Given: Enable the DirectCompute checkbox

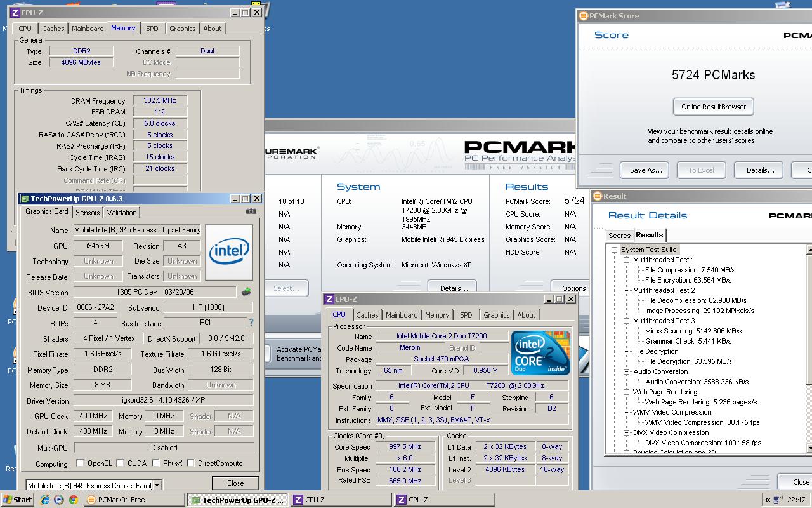Looking at the screenshot, I should (190, 464).
